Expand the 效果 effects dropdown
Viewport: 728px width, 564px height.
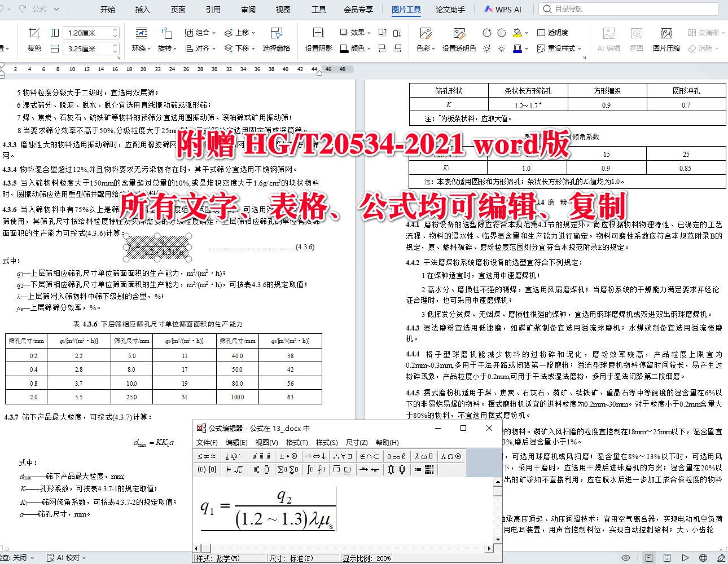(x=356, y=33)
